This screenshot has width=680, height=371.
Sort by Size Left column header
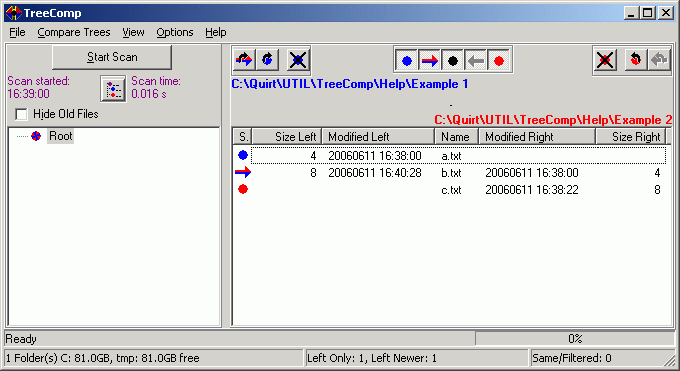(x=287, y=137)
